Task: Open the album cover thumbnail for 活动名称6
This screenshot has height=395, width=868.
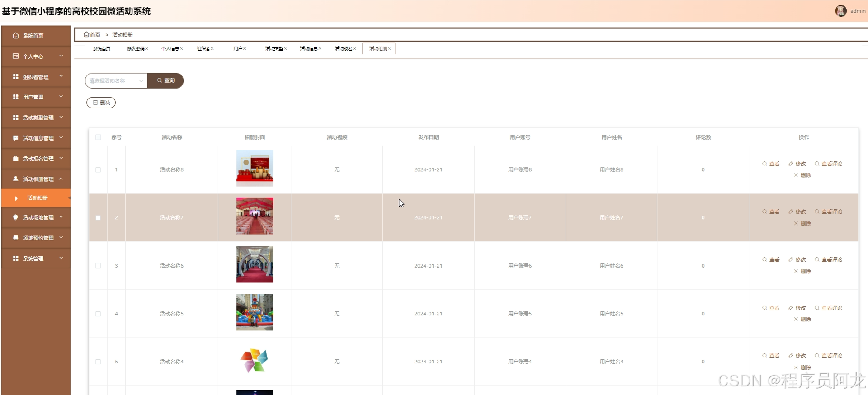Action: (255, 264)
